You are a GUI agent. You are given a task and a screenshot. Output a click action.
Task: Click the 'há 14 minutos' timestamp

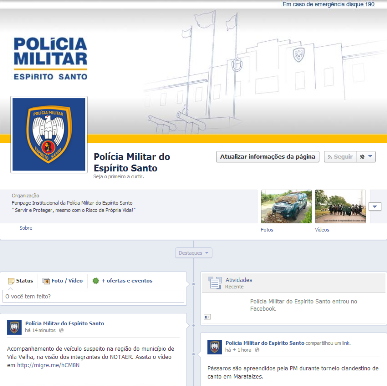point(41,330)
